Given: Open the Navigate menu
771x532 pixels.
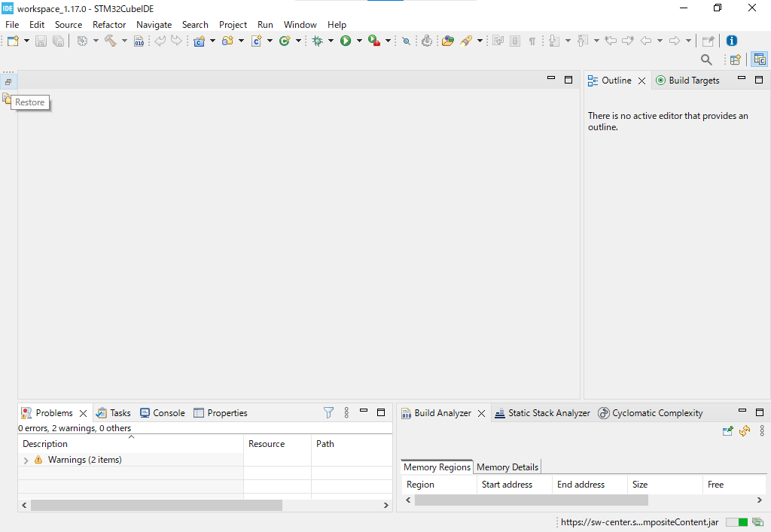Looking at the screenshot, I should [x=154, y=25].
